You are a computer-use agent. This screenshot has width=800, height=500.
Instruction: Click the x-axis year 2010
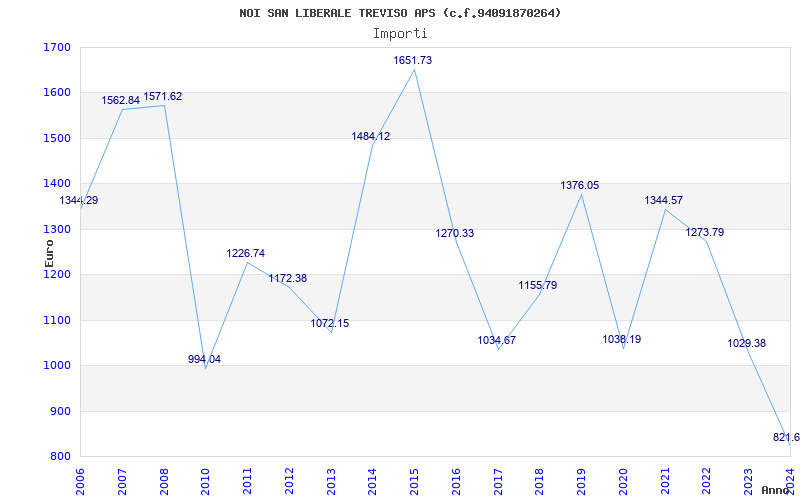(206, 482)
